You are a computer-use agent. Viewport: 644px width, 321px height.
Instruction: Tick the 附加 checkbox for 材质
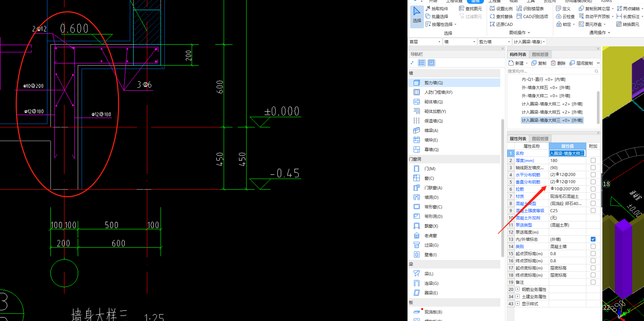click(x=593, y=196)
